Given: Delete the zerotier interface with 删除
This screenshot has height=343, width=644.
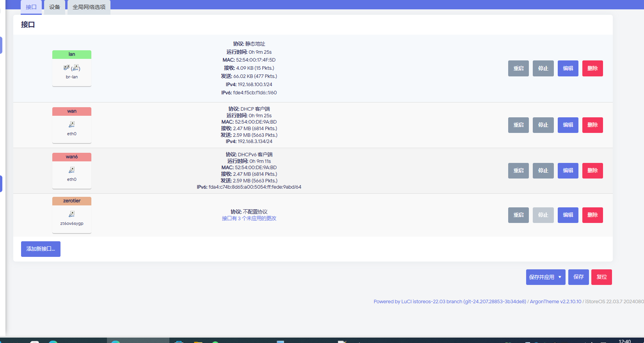Looking at the screenshot, I should 592,215.
